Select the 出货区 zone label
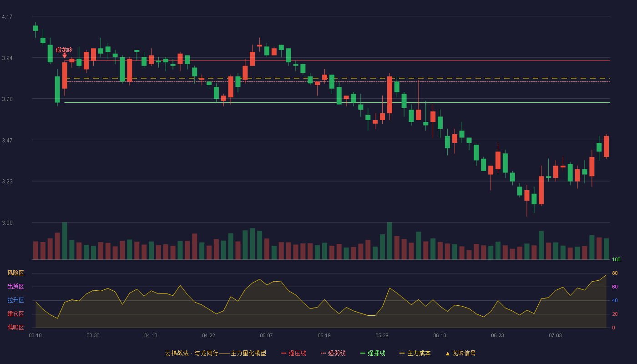Screen dimensions: 637x364 click(15, 287)
